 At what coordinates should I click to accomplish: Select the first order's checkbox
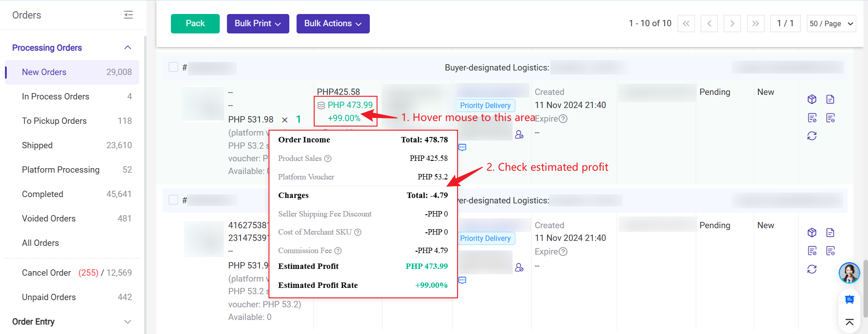pyautogui.click(x=173, y=67)
